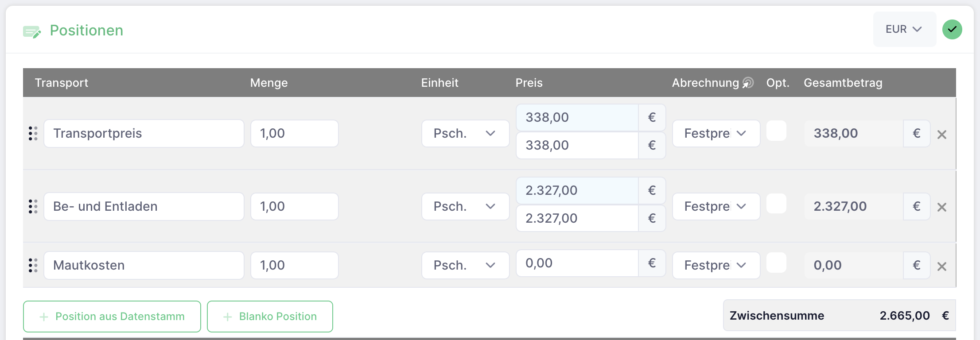Grab drag handle of Be- und Entladen row
The image size is (980, 340).
tap(33, 206)
